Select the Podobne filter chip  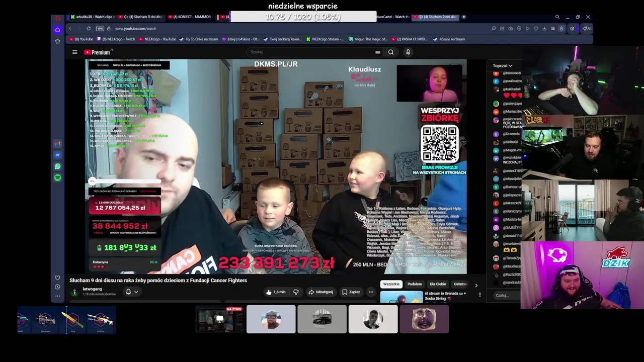(x=415, y=284)
